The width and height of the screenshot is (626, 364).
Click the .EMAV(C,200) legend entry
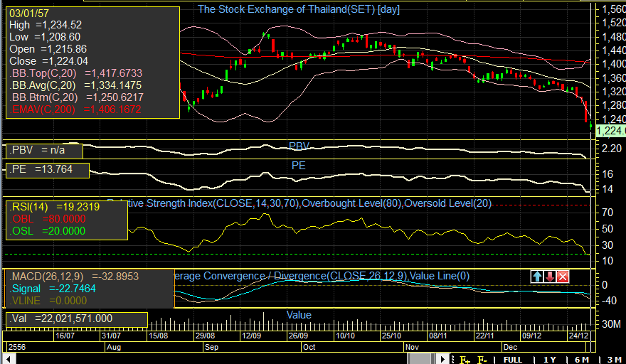point(75,109)
